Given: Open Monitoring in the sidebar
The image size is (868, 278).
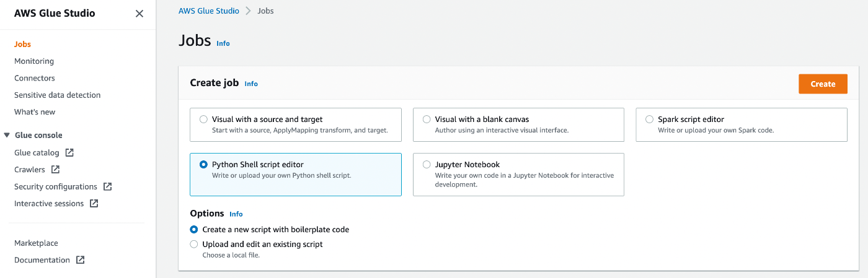Looking at the screenshot, I should click(34, 61).
